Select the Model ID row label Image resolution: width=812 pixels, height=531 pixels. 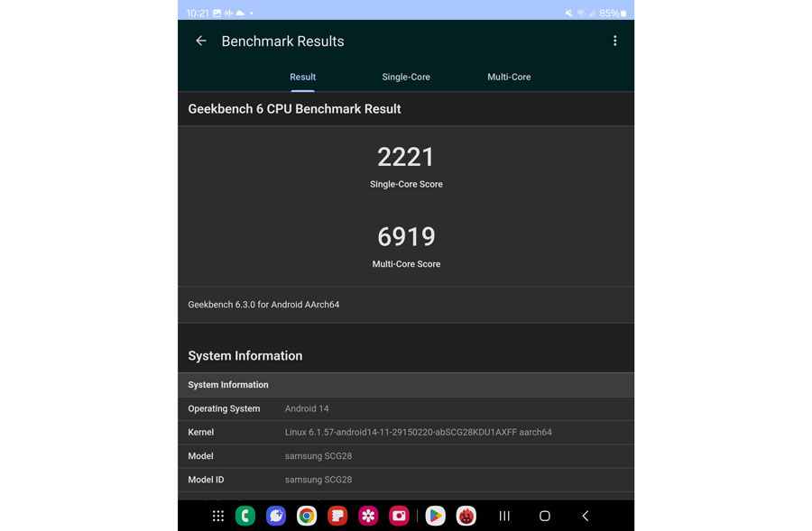206,480
